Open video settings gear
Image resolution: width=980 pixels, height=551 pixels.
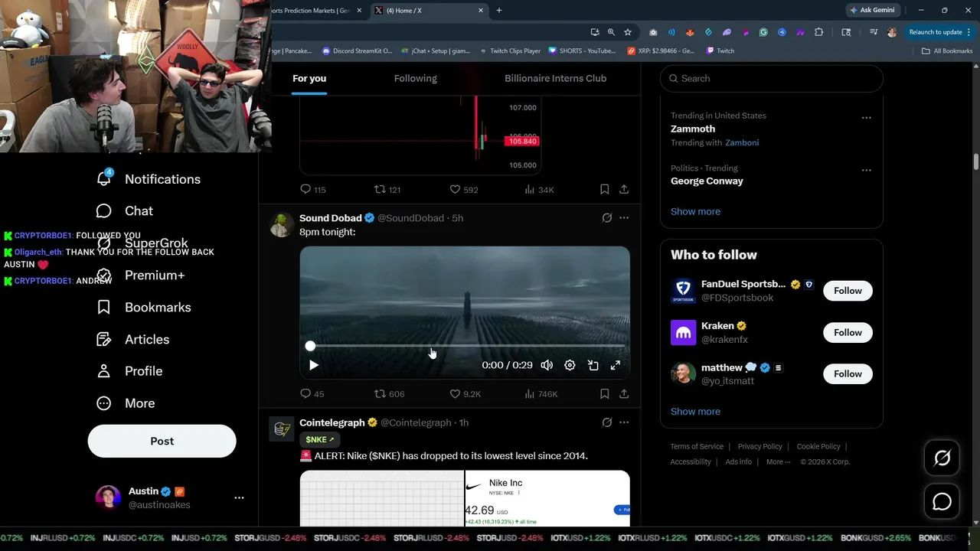point(570,365)
